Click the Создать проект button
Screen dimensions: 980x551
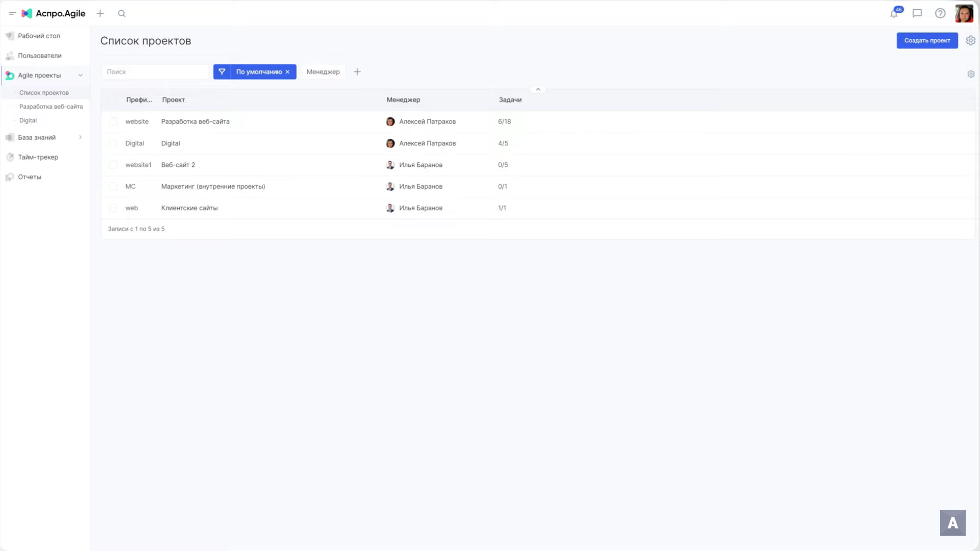(927, 40)
